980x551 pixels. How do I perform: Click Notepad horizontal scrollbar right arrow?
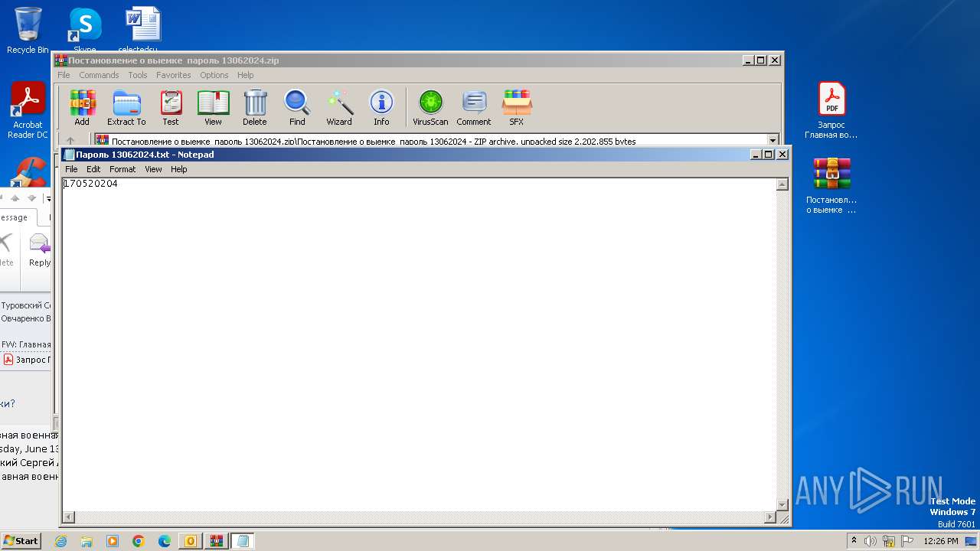click(x=770, y=517)
